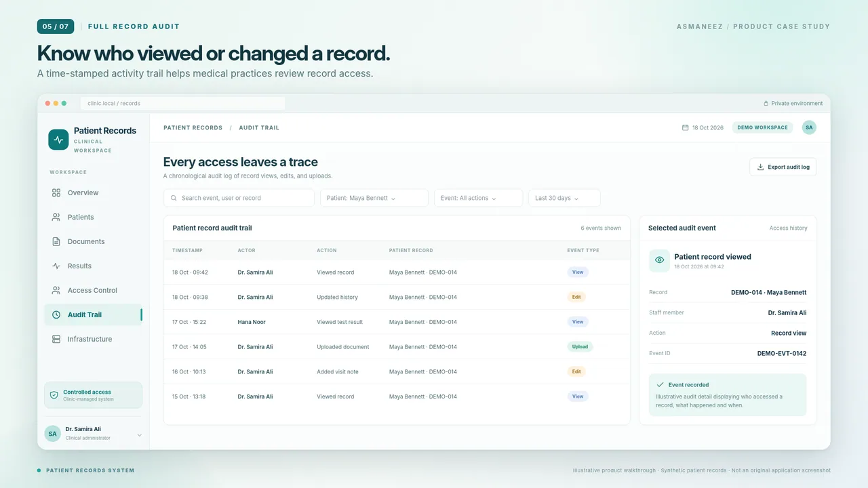Image resolution: width=868 pixels, height=488 pixels.
Task: Click the Patients people icon in sidebar
Action: (56, 217)
